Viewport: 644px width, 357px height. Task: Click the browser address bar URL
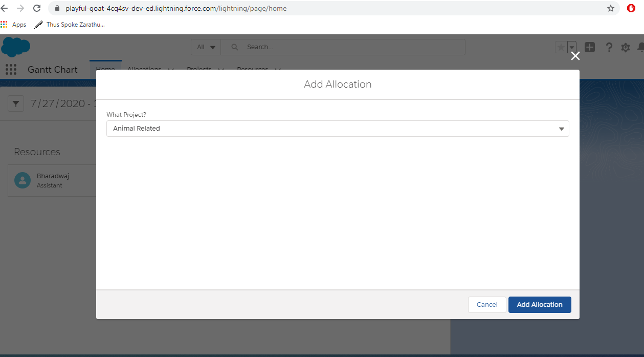click(x=176, y=9)
